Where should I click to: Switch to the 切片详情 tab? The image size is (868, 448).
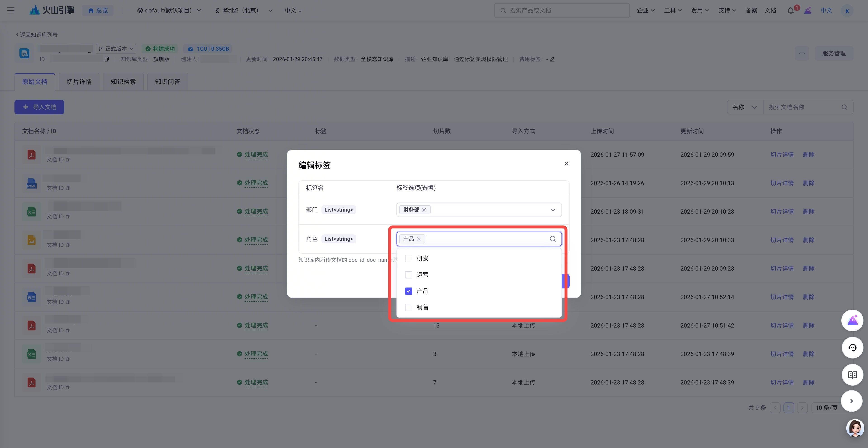coord(79,82)
